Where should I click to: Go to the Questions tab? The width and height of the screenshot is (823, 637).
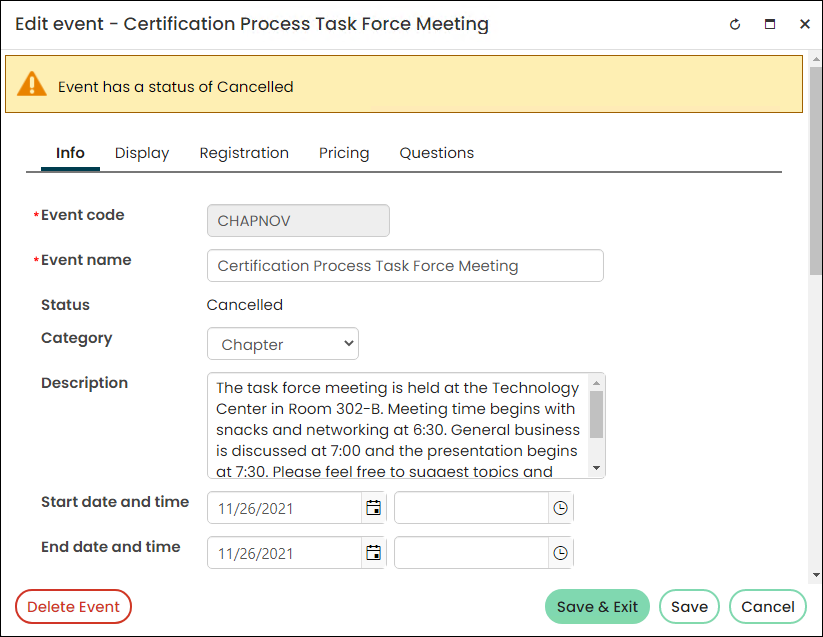[x=437, y=153]
